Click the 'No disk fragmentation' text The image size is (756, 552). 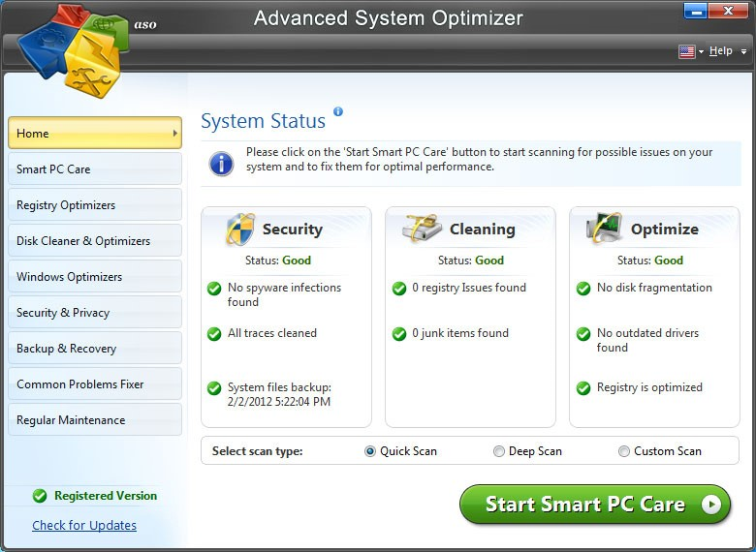(x=654, y=288)
